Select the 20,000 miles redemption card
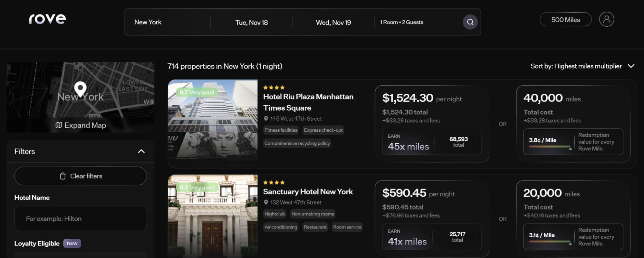Image resolution: width=644 pixels, height=258 pixels. click(573, 219)
